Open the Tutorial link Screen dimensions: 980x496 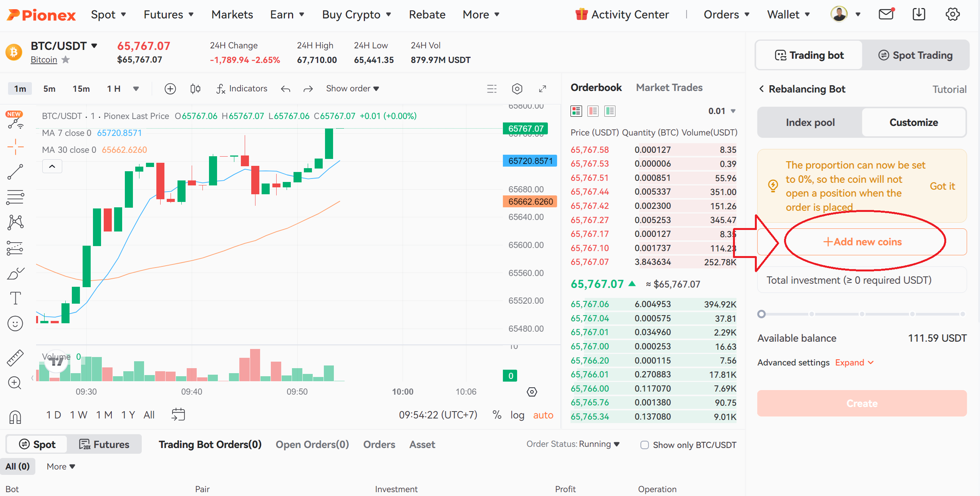(x=949, y=89)
